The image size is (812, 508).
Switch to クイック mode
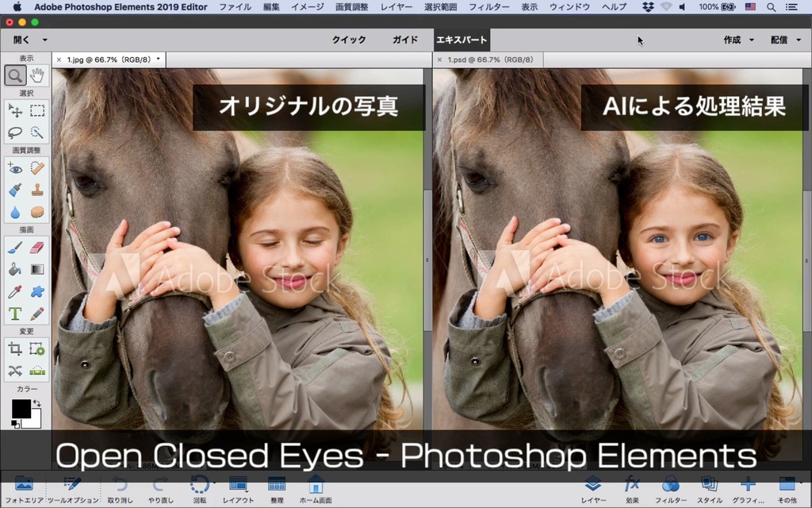pos(349,40)
